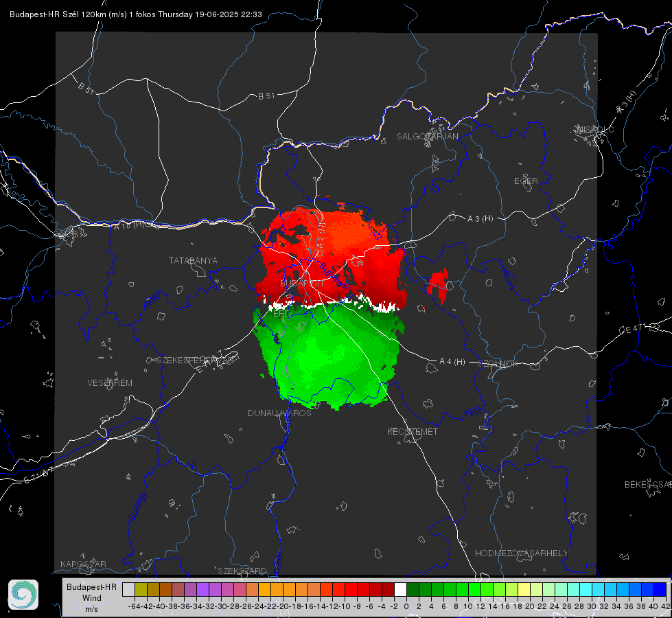This screenshot has width=672, height=618.
Task: Click the SALGÓTARJÁN city label
Action: [x=427, y=137]
